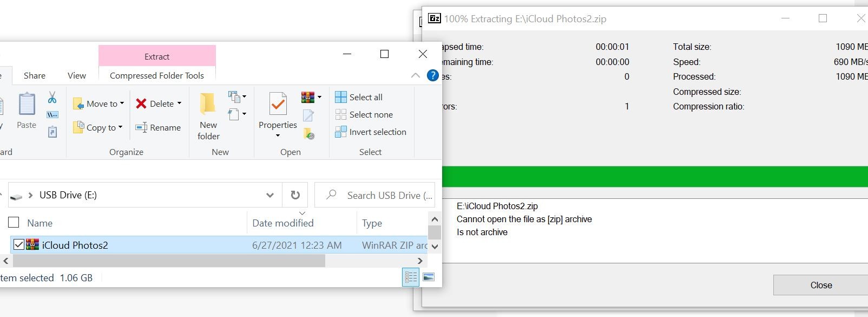This screenshot has width=868, height=317.
Task: Refresh the USB Drive folder view
Action: click(x=295, y=195)
